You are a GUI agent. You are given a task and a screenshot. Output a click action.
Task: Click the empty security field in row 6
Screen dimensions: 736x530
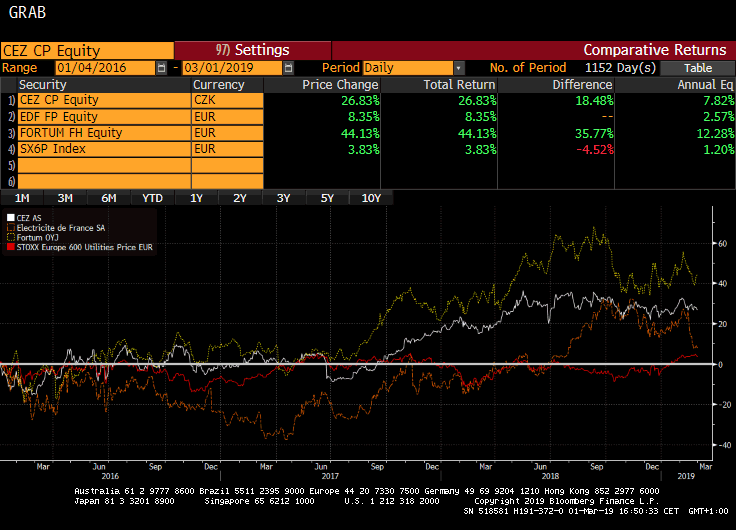pyautogui.click(x=104, y=181)
